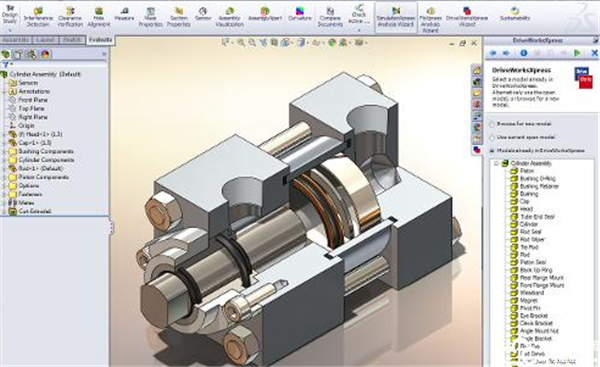Collapse the Cylinder Assembly tree in DriveWorksXpress

coord(496,163)
